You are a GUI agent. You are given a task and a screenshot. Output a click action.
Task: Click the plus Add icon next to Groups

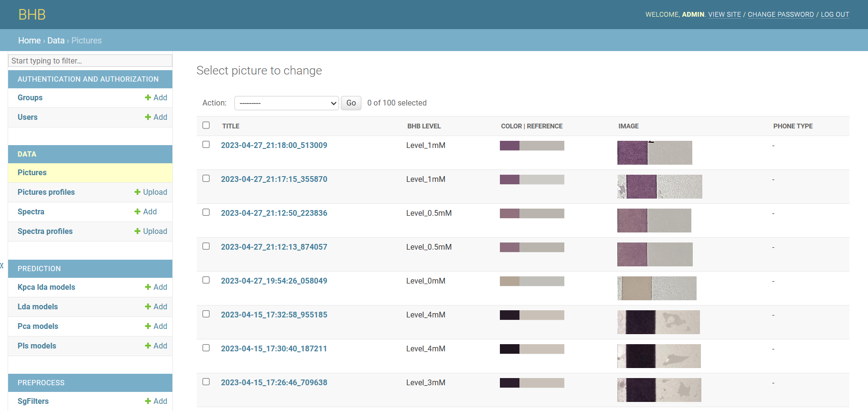pos(148,98)
